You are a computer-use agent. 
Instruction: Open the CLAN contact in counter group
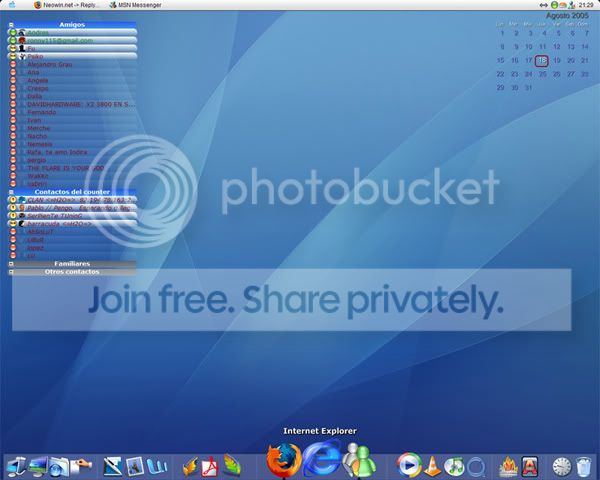point(72,200)
